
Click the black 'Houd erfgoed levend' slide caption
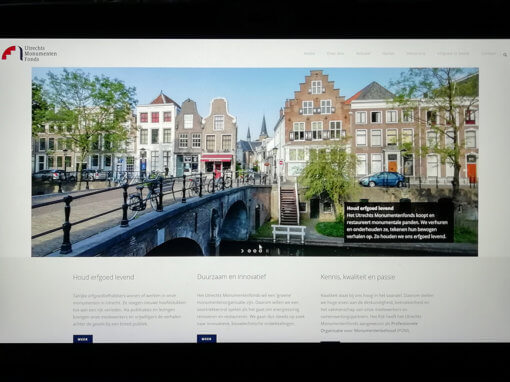pos(399,222)
